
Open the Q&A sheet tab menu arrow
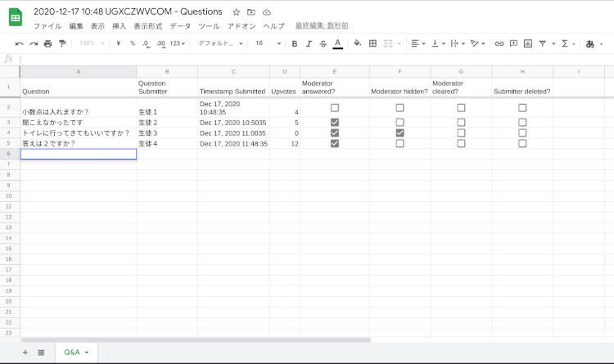[x=87, y=353]
